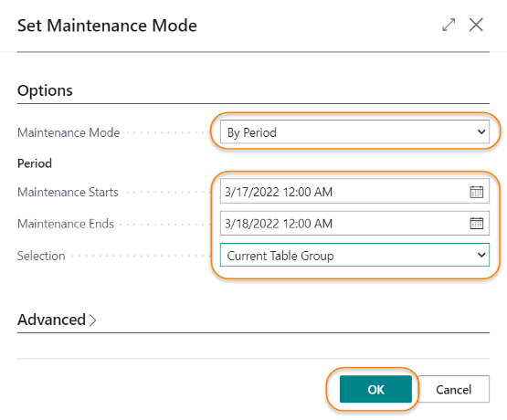The height and width of the screenshot is (420, 507).
Task: Edit the Maintenance Ends date field
Action: [x=344, y=224]
